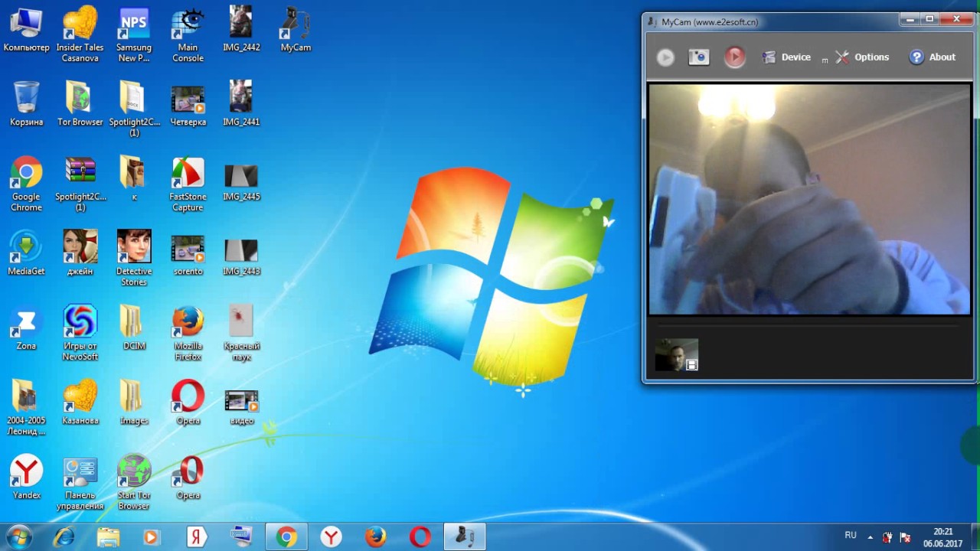
Task: Launch Google Chrome desktop shortcut
Action: [26, 184]
